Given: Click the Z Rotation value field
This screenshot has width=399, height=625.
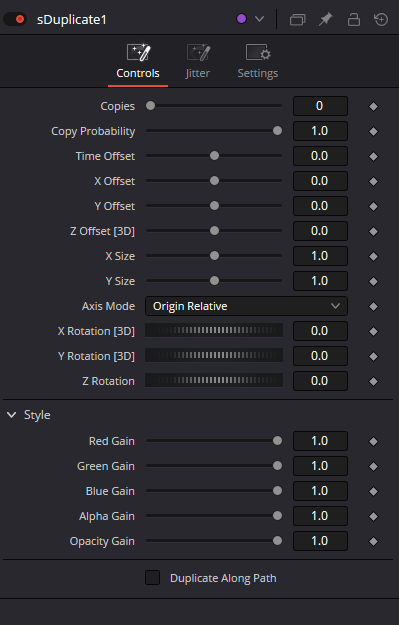Looking at the screenshot, I should (320, 381).
